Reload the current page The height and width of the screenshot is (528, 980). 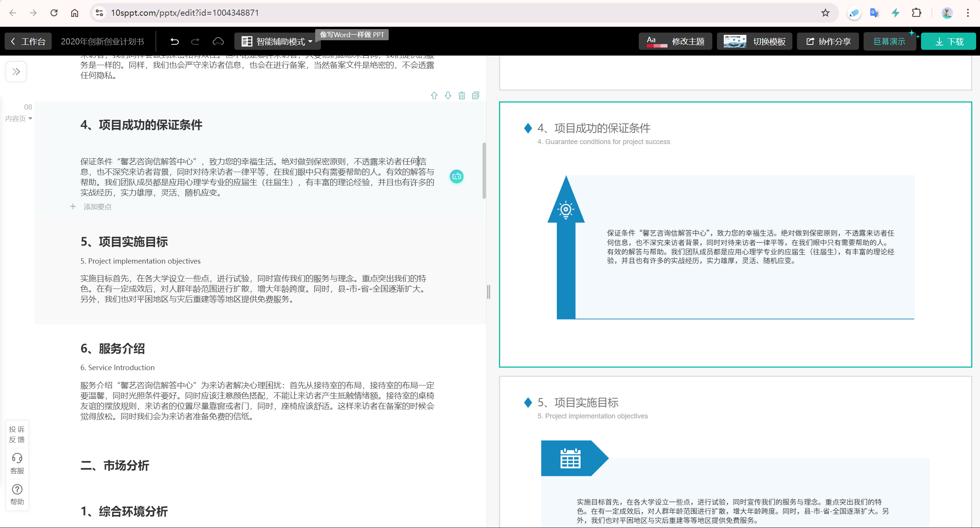click(54, 13)
